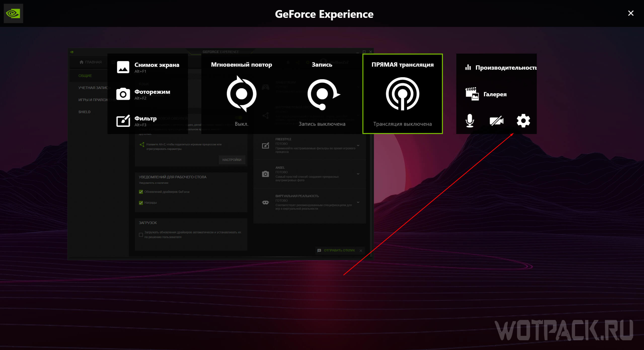644x350 pixels.
Task: Open overlay settings gear icon
Action: [523, 121]
